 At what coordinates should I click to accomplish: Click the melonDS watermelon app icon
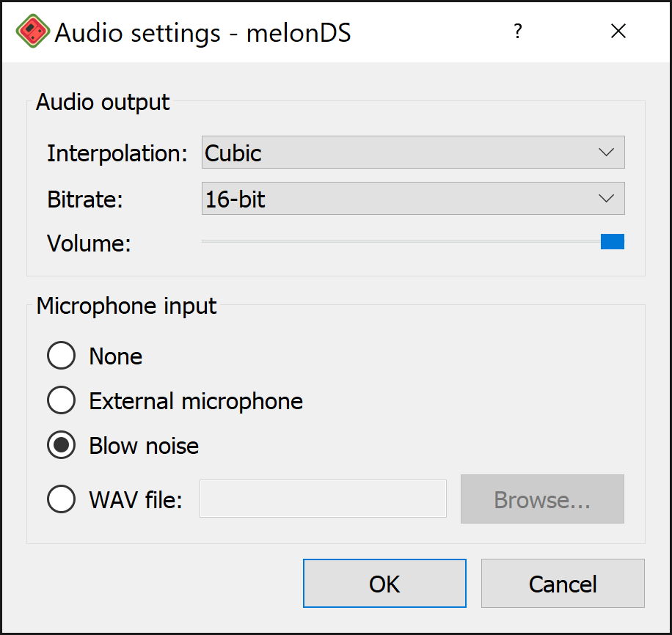click(32, 31)
